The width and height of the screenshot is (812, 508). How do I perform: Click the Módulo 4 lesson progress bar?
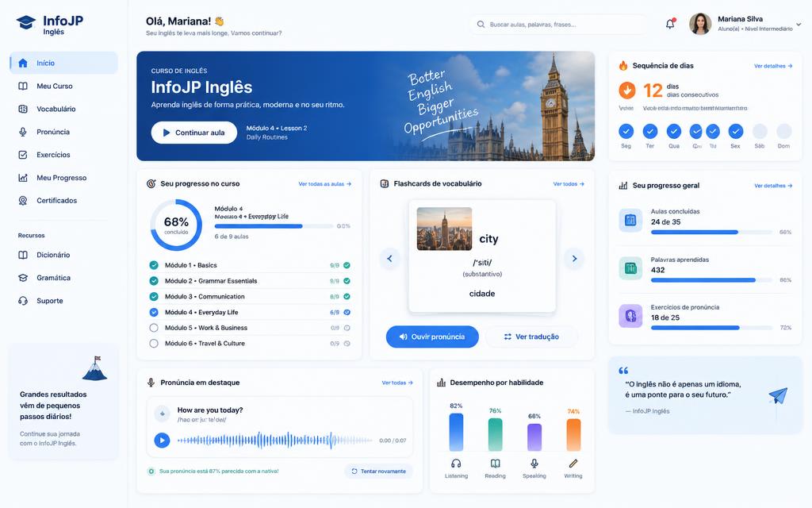pyautogui.click(x=274, y=226)
